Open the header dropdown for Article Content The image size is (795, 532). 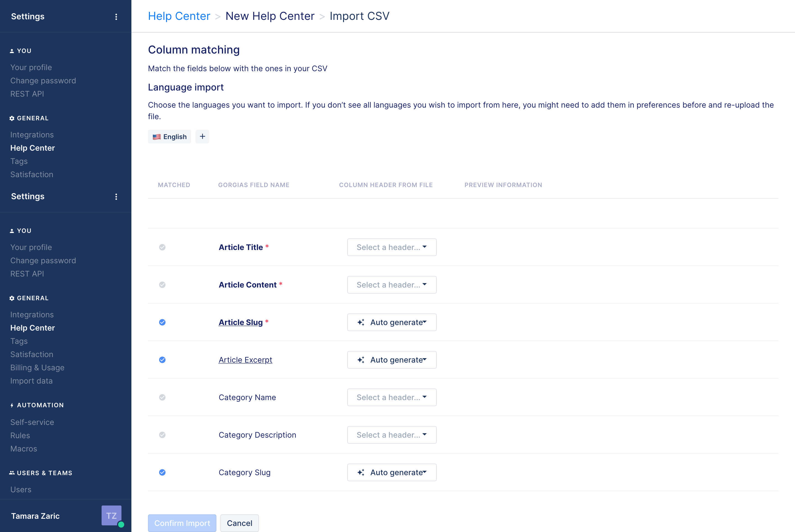click(392, 285)
